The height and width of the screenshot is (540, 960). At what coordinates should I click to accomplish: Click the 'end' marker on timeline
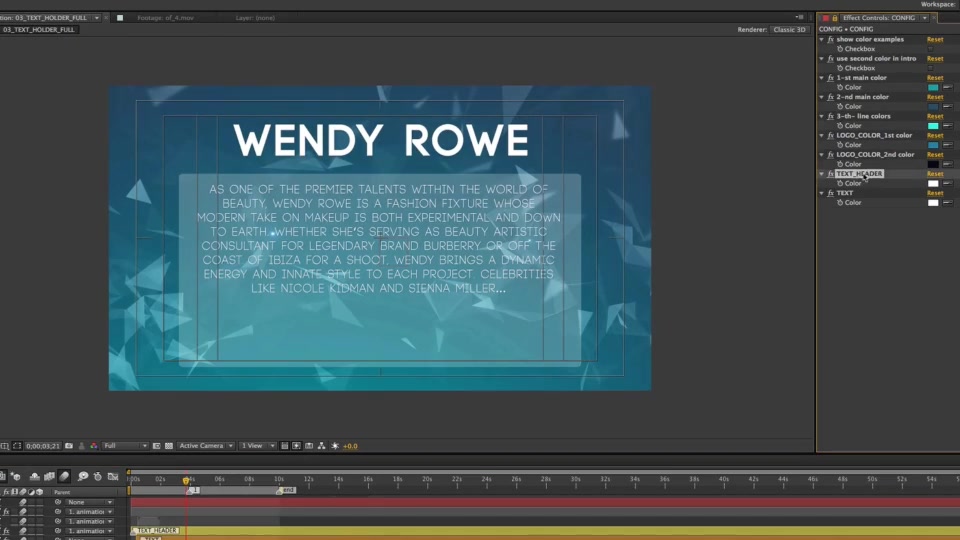click(x=287, y=490)
